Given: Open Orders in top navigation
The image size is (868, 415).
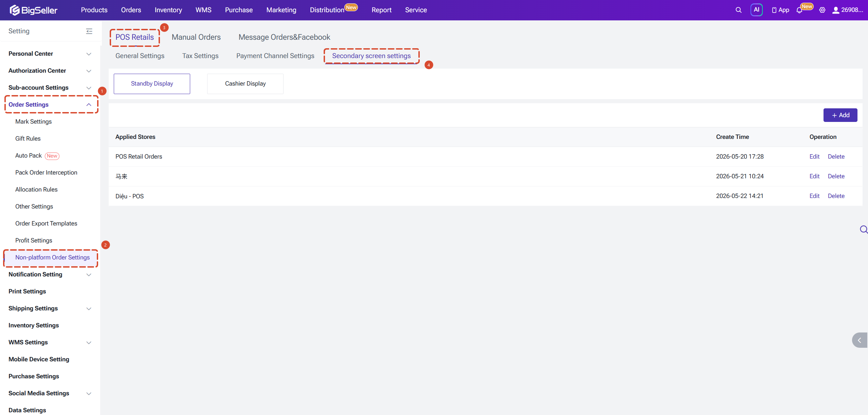Looking at the screenshot, I should click(x=131, y=10).
